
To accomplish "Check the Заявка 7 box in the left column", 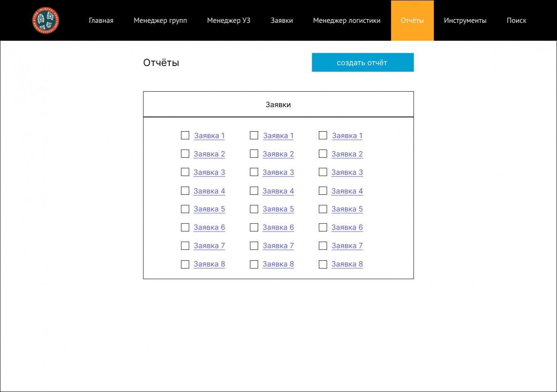I will pos(185,245).
